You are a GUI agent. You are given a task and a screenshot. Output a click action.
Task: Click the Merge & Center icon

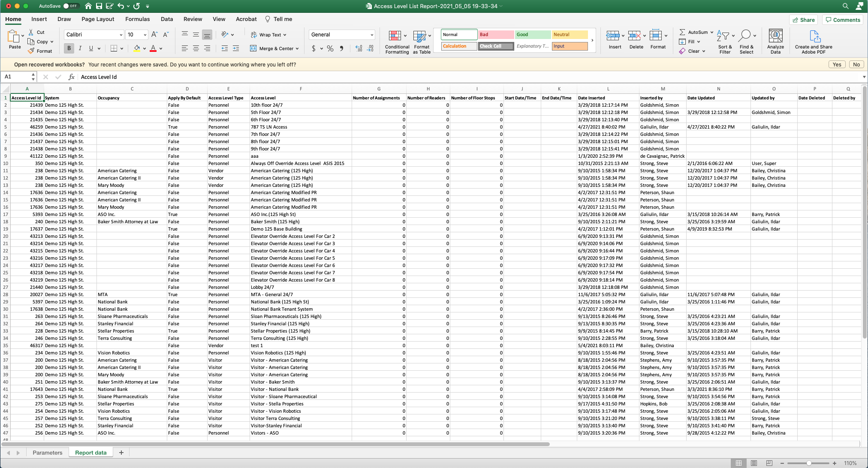coord(253,48)
